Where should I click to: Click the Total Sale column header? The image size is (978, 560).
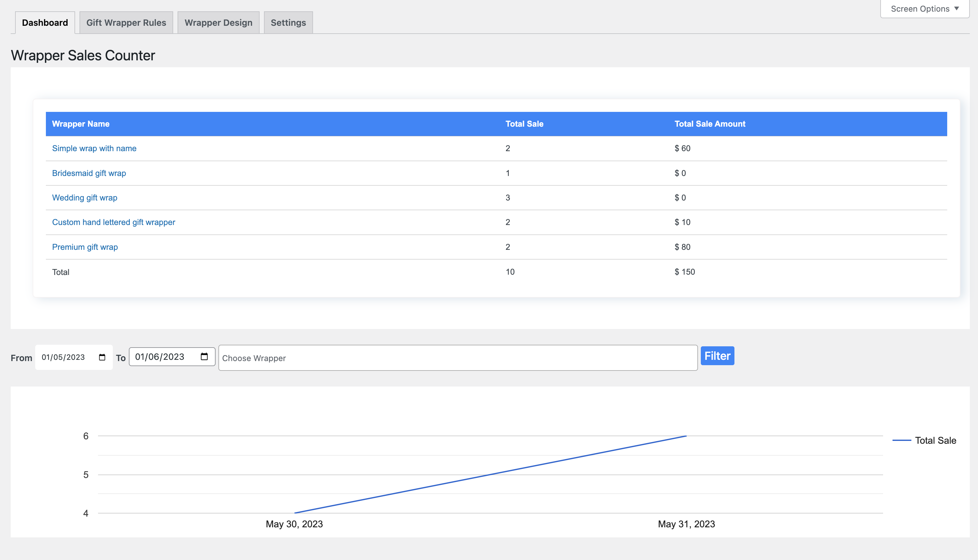click(524, 124)
